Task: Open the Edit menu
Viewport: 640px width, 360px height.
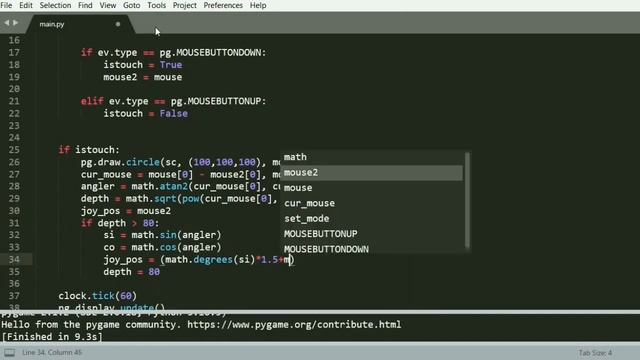Action: click(26, 5)
